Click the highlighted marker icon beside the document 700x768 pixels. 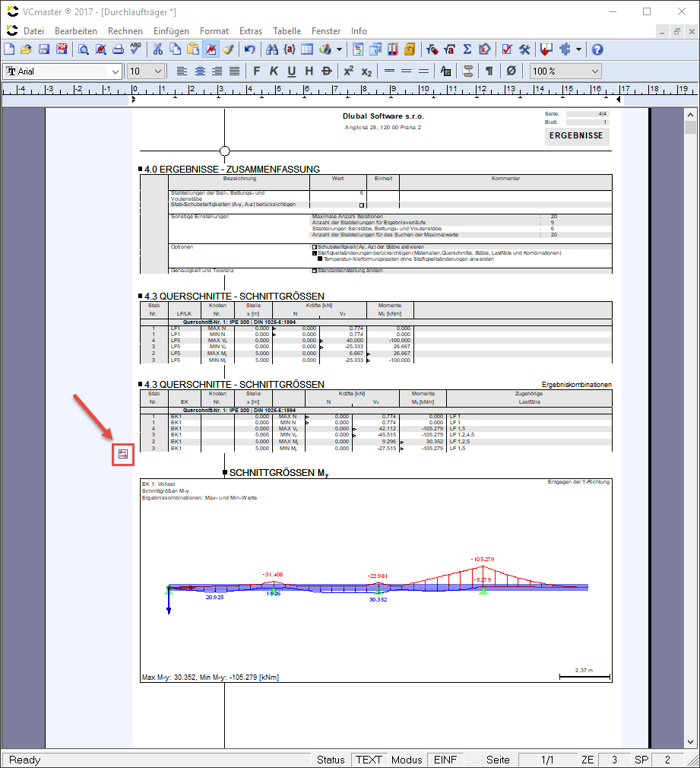click(x=122, y=454)
